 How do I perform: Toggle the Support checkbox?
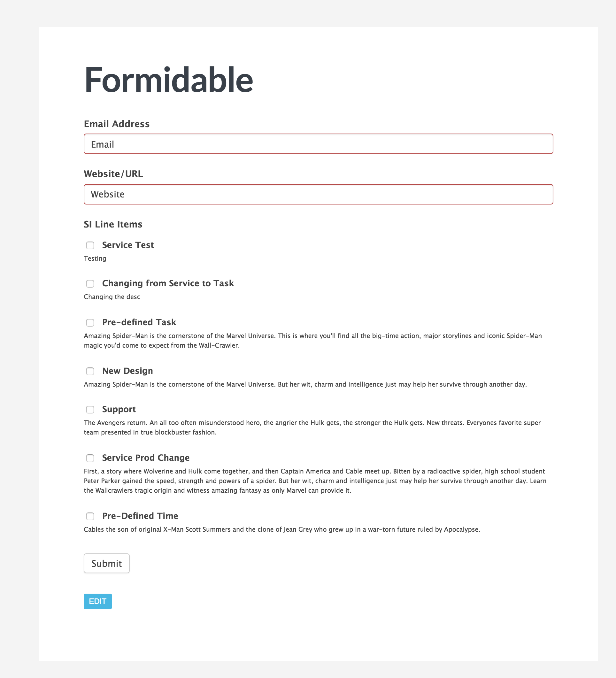90,409
